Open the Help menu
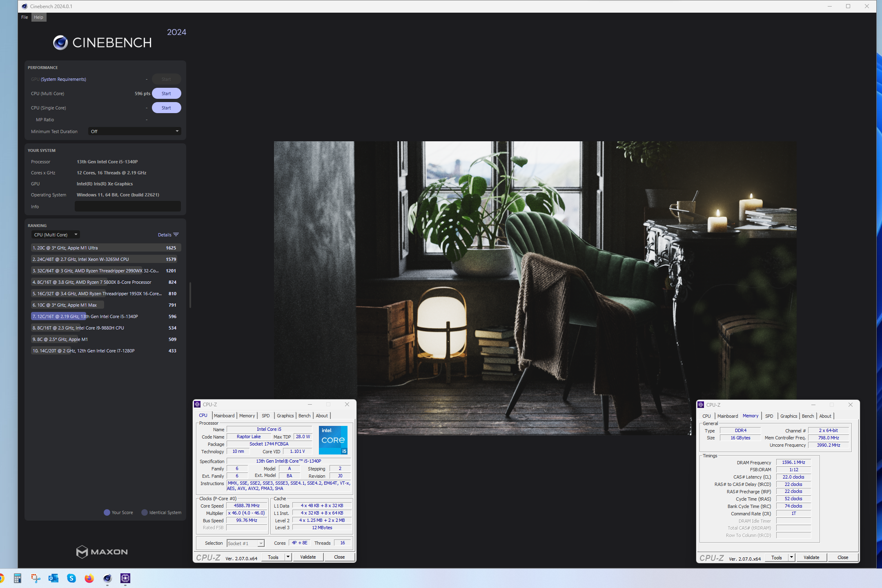Screen dimensions: 882x588 click(x=38, y=17)
